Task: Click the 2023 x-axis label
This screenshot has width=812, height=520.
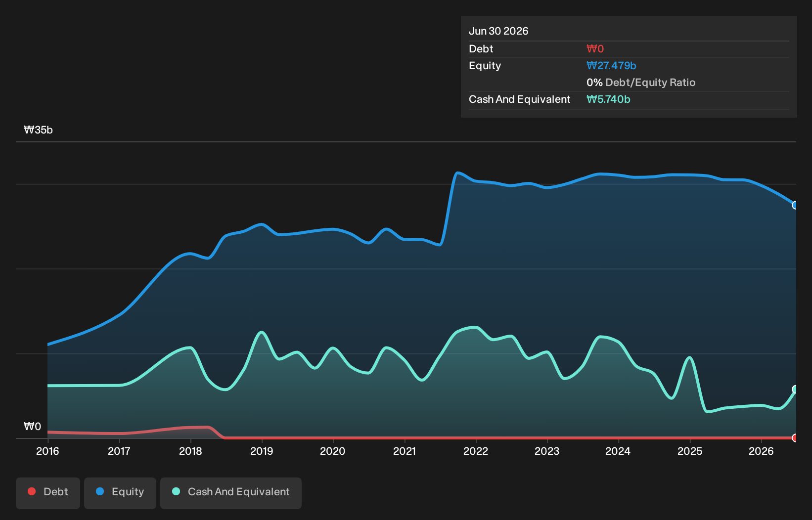Action: point(547,451)
